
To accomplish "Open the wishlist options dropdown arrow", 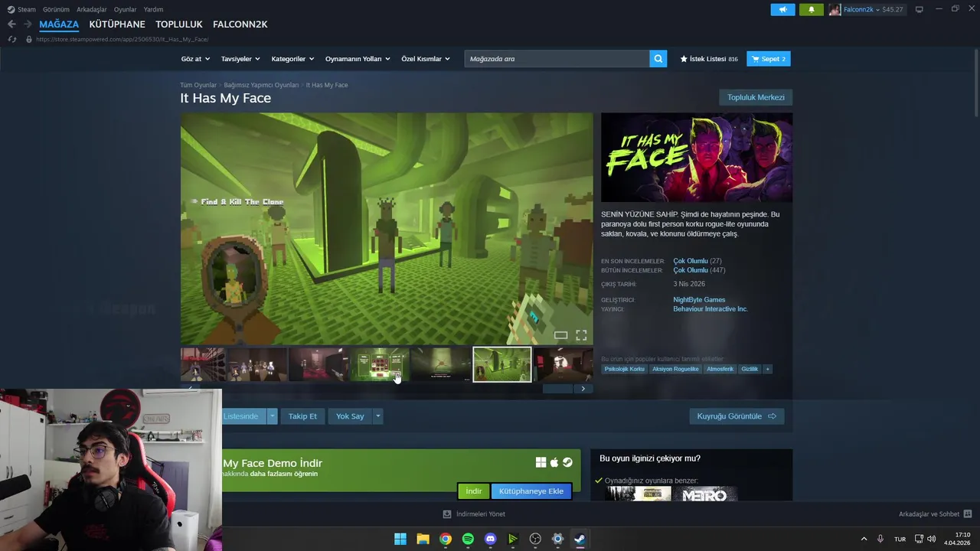I will (x=273, y=416).
